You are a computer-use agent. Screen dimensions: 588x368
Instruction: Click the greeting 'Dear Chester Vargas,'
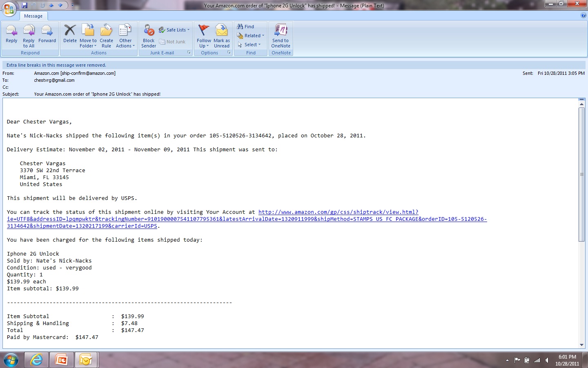pos(39,122)
